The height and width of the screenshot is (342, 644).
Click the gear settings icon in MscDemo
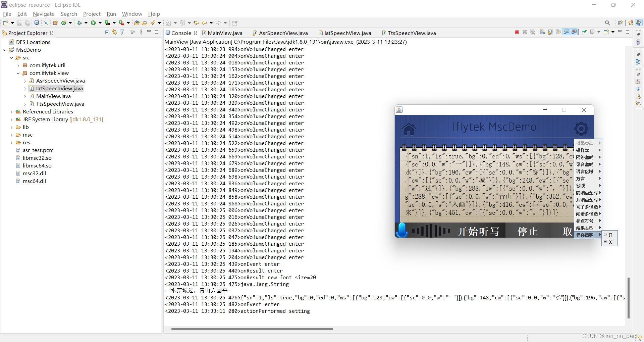[581, 129]
